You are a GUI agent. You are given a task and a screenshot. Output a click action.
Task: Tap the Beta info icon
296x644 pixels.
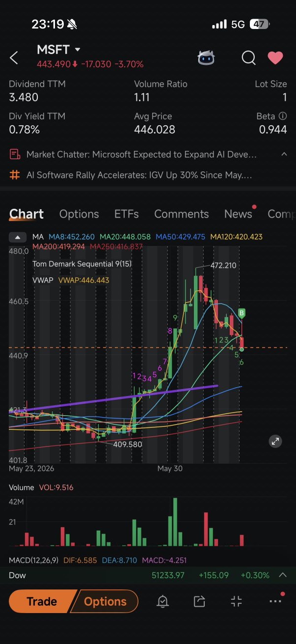[x=283, y=116]
